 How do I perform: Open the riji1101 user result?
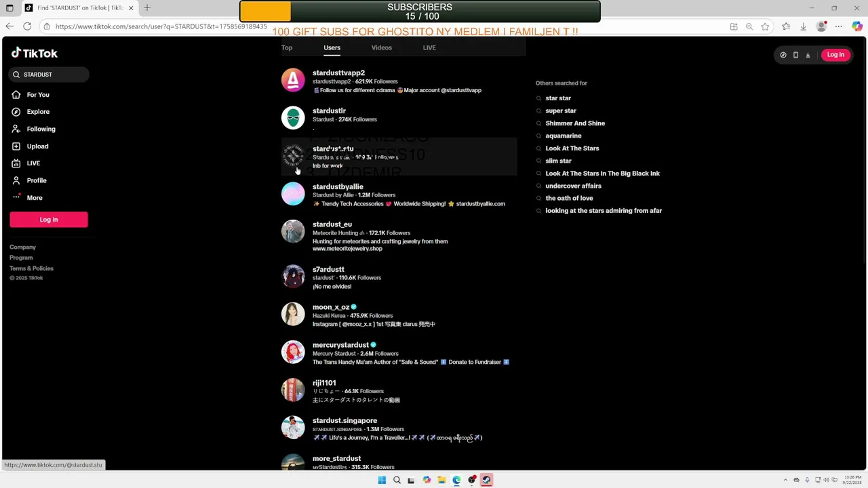(x=399, y=390)
